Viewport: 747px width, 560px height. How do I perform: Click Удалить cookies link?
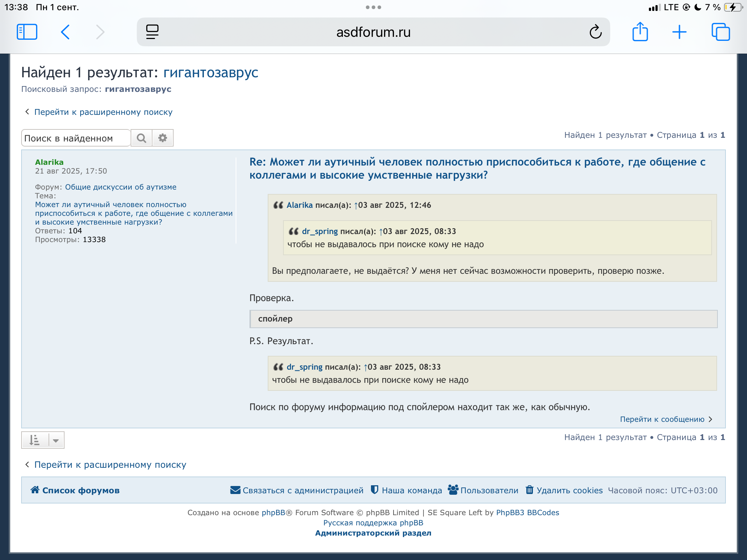coord(569,490)
